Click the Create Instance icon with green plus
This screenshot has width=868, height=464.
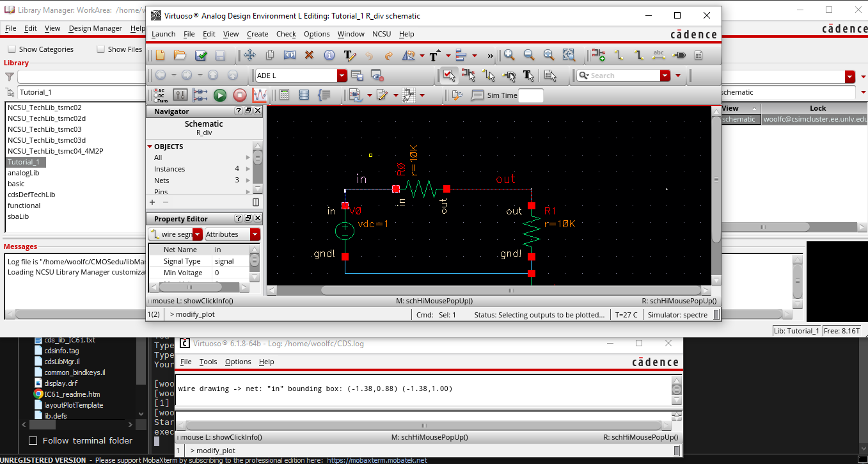click(599, 56)
